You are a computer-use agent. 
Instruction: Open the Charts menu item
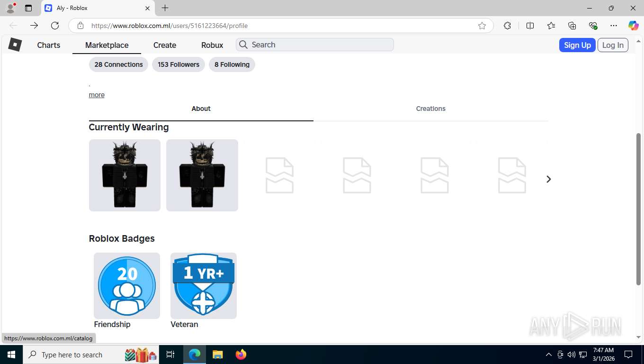click(x=49, y=45)
